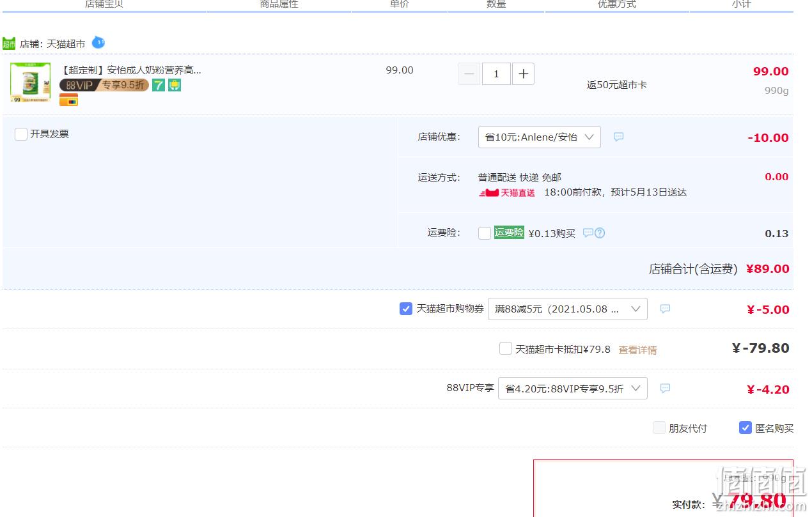
Task: Uncheck the 天猫超市购物券 checkbox
Action: coord(406,309)
